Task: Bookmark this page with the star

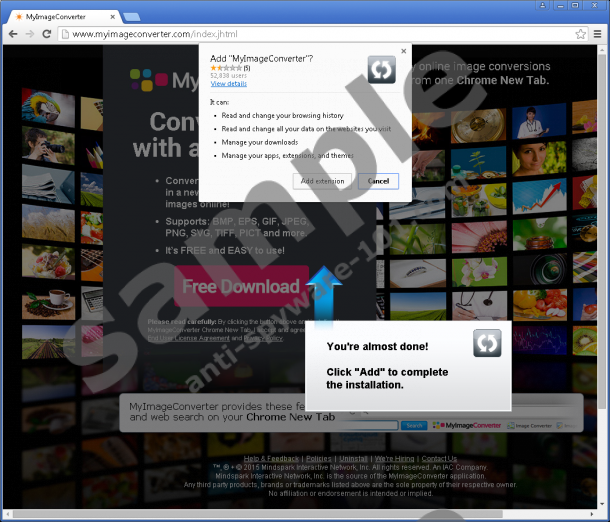Action: (x=580, y=34)
